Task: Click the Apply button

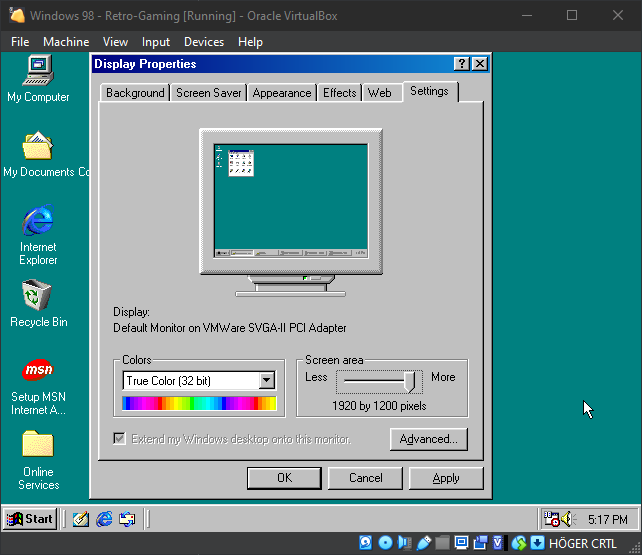Action: click(446, 478)
